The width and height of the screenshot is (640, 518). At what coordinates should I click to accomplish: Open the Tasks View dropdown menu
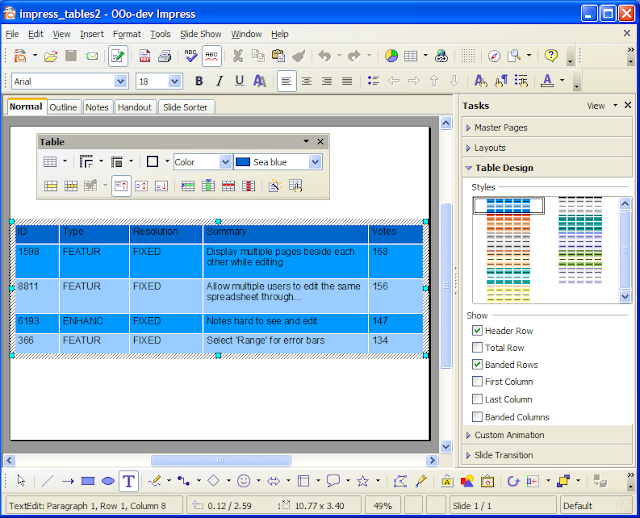[602, 106]
